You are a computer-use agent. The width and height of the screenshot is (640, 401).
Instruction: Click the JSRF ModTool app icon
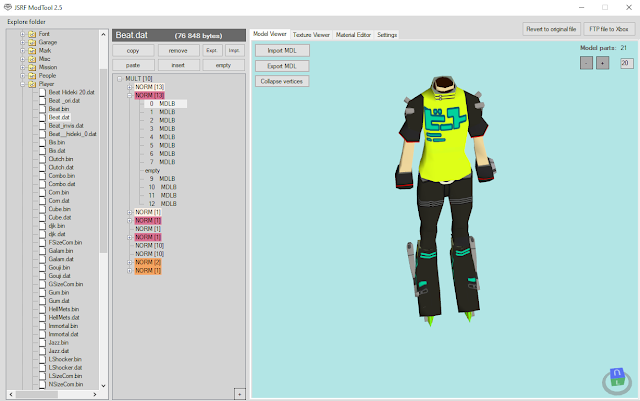point(7,7)
